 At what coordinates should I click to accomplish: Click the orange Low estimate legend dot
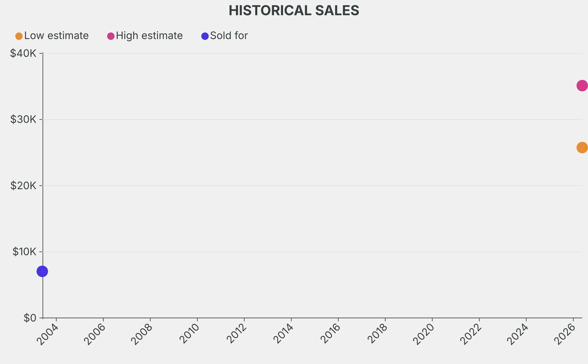click(x=19, y=36)
